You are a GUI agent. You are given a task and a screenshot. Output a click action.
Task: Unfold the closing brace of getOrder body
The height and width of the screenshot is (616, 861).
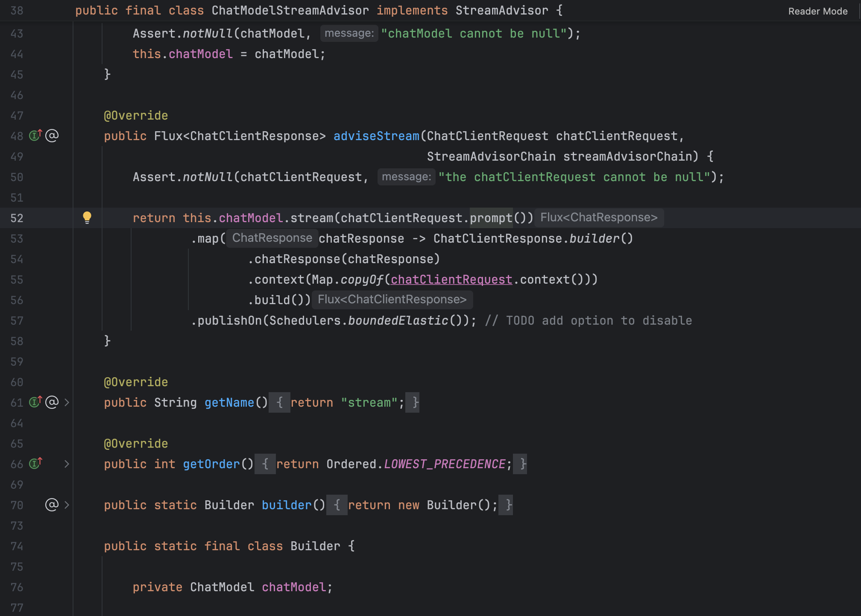point(520,464)
